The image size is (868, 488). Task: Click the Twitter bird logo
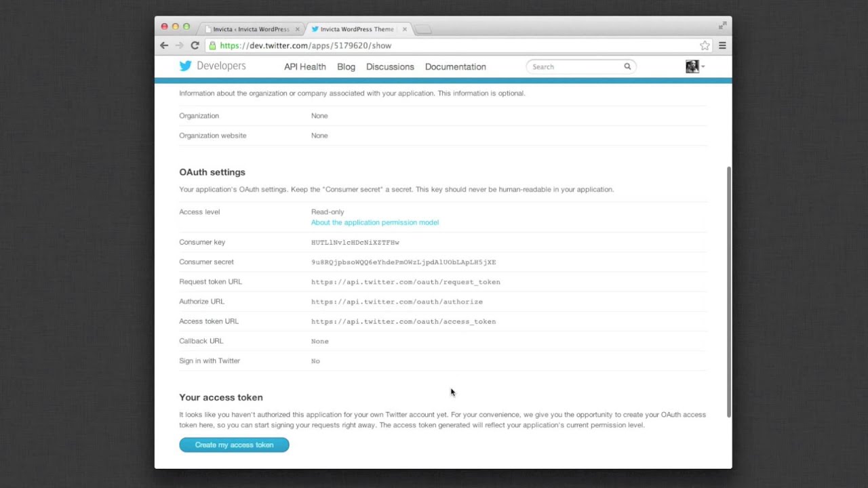click(185, 66)
